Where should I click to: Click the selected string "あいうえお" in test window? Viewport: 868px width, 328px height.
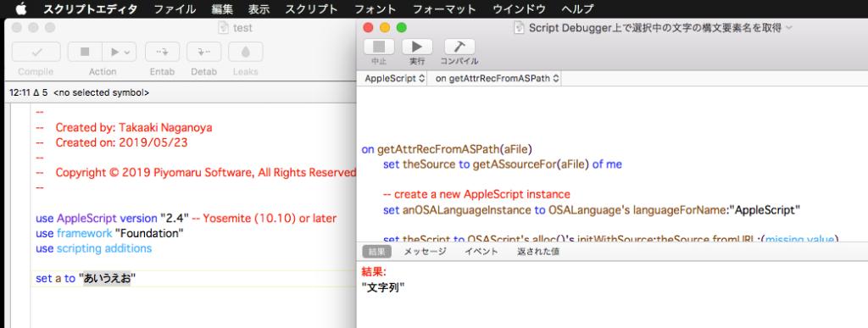click(108, 279)
